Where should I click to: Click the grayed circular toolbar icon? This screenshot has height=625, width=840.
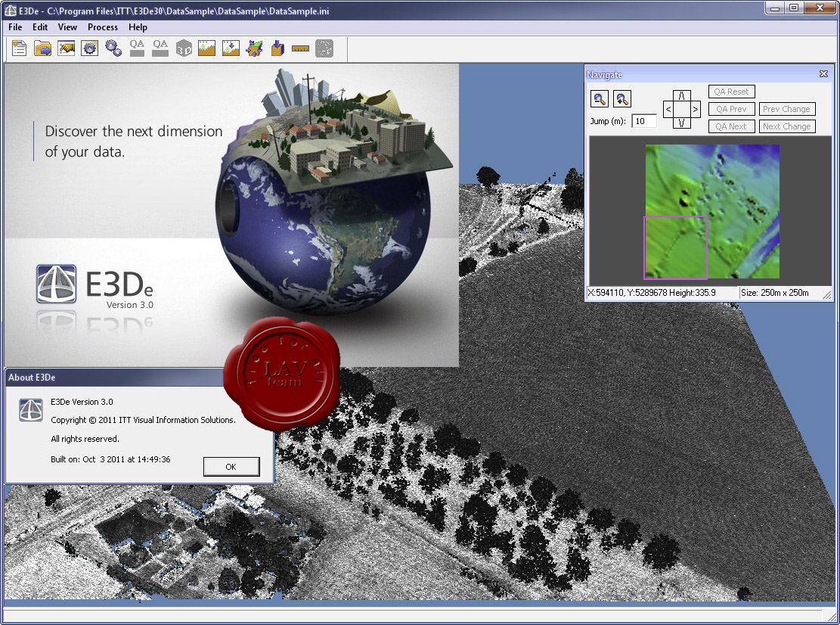(324, 48)
